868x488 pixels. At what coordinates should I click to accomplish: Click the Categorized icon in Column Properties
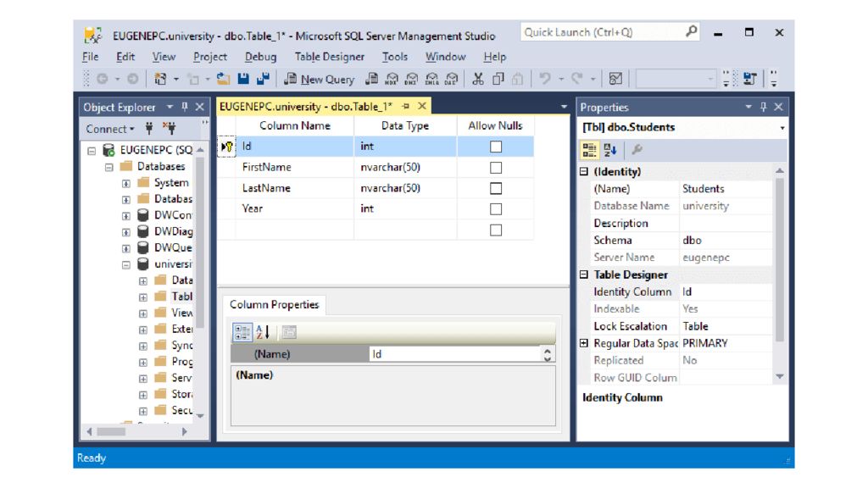[x=242, y=332]
